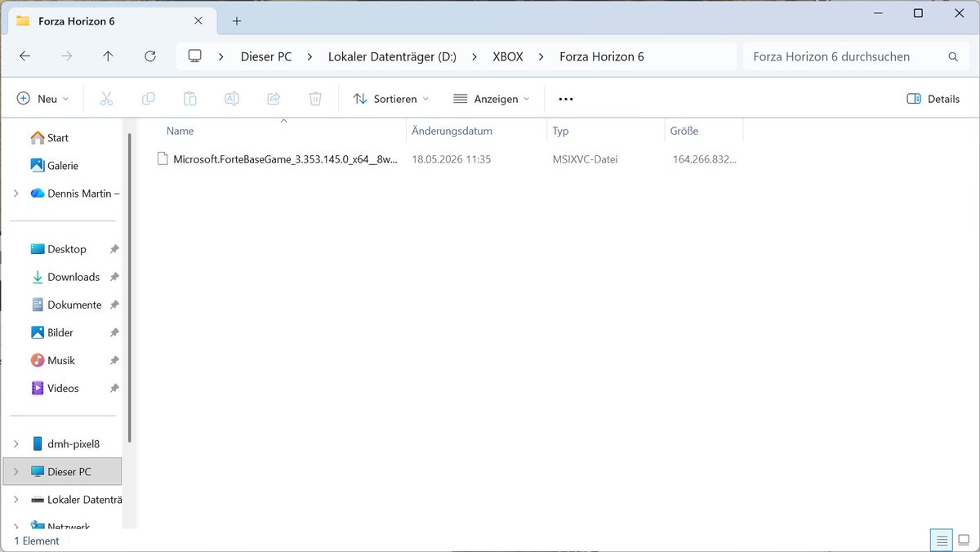The image size is (980, 552).
Task: Expand the Netzwerk tree node
Action: pos(16,527)
